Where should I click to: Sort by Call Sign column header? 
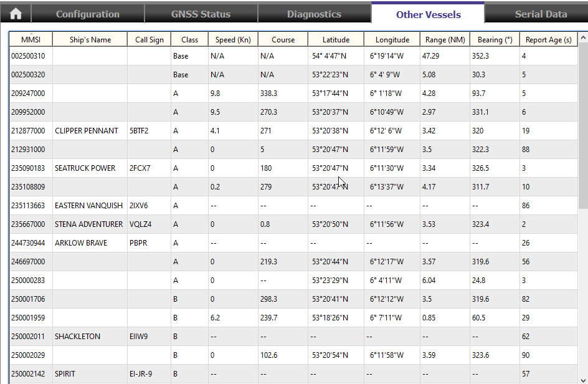point(149,39)
